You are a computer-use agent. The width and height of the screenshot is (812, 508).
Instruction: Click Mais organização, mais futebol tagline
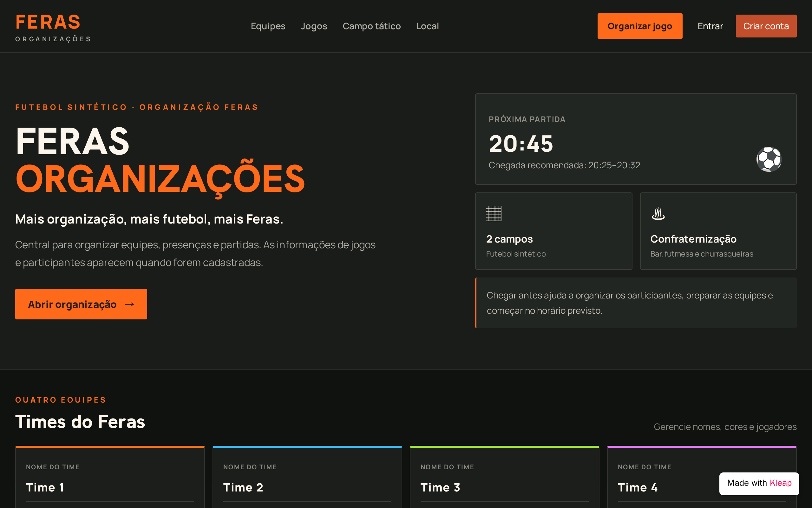[x=149, y=219]
